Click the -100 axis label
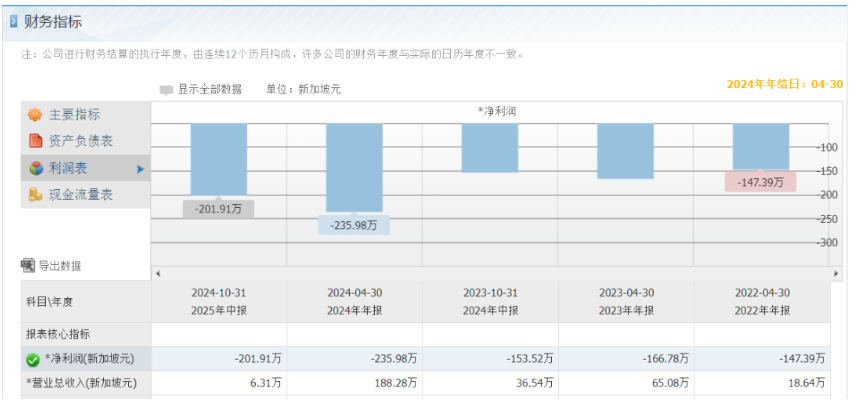This screenshot has height=415, width=855. click(827, 147)
